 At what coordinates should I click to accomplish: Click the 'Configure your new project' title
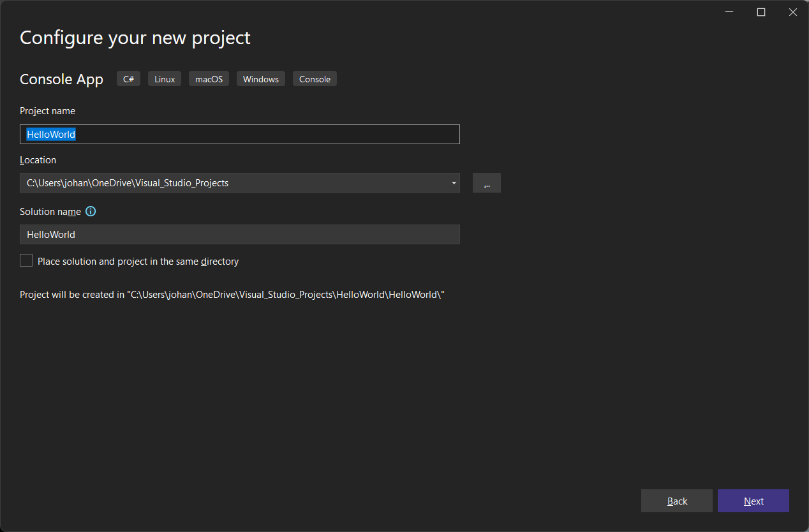coord(135,38)
